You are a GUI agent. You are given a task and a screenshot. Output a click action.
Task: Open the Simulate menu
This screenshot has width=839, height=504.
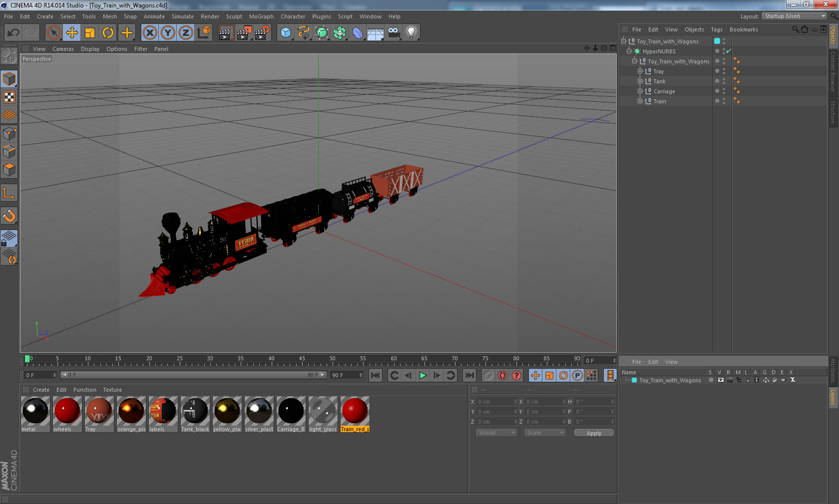pyautogui.click(x=183, y=16)
